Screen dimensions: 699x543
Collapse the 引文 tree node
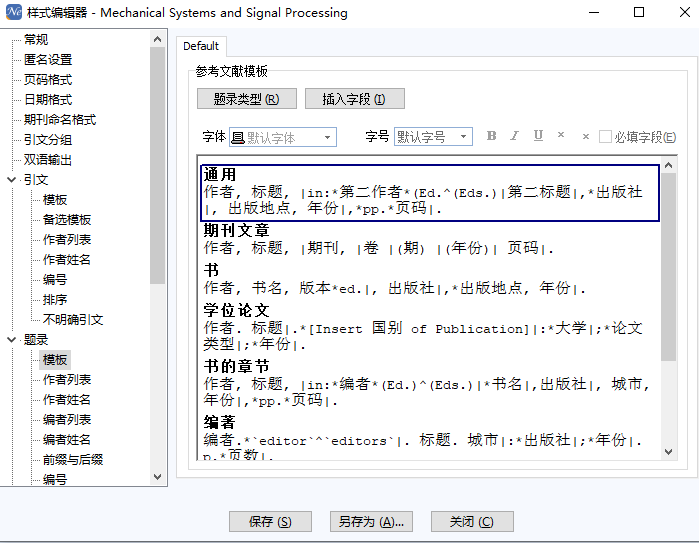[x=11, y=180]
